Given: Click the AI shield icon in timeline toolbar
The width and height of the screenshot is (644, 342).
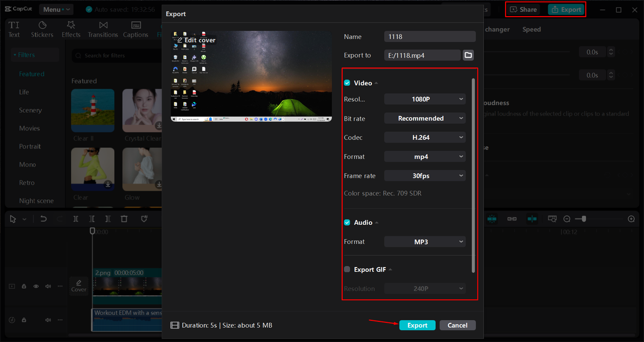Looking at the screenshot, I should 143,219.
